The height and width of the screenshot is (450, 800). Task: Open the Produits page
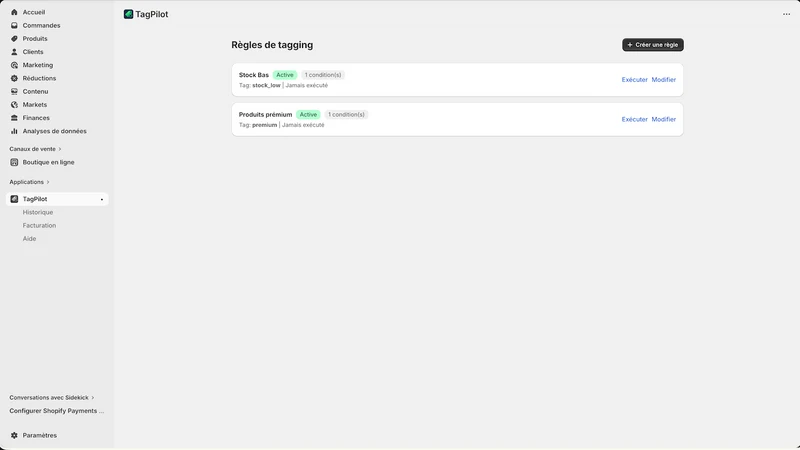click(35, 39)
